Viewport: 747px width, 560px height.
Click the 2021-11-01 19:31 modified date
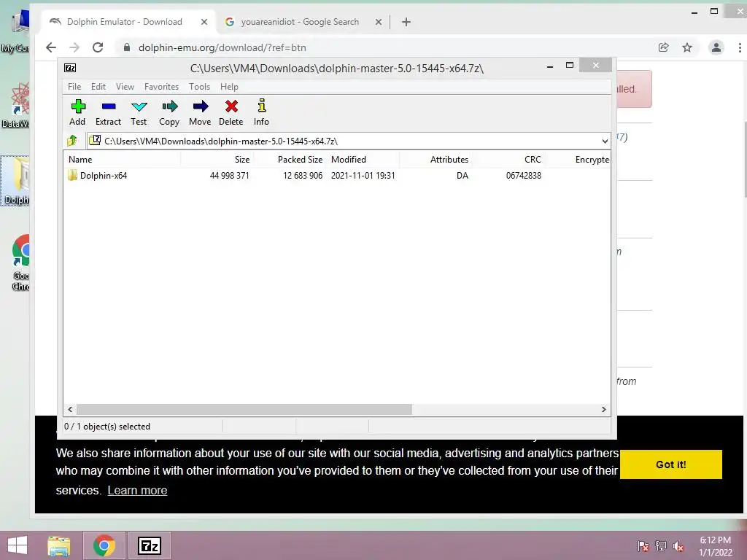click(363, 175)
